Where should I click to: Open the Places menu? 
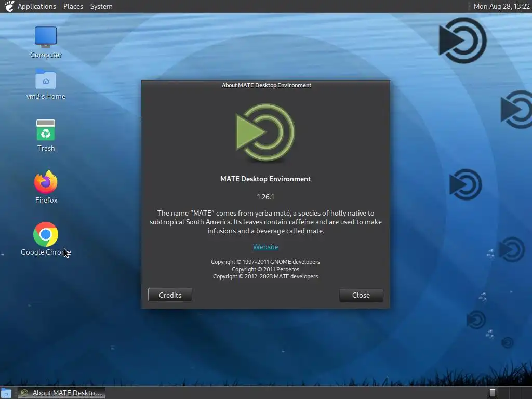(73, 6)
